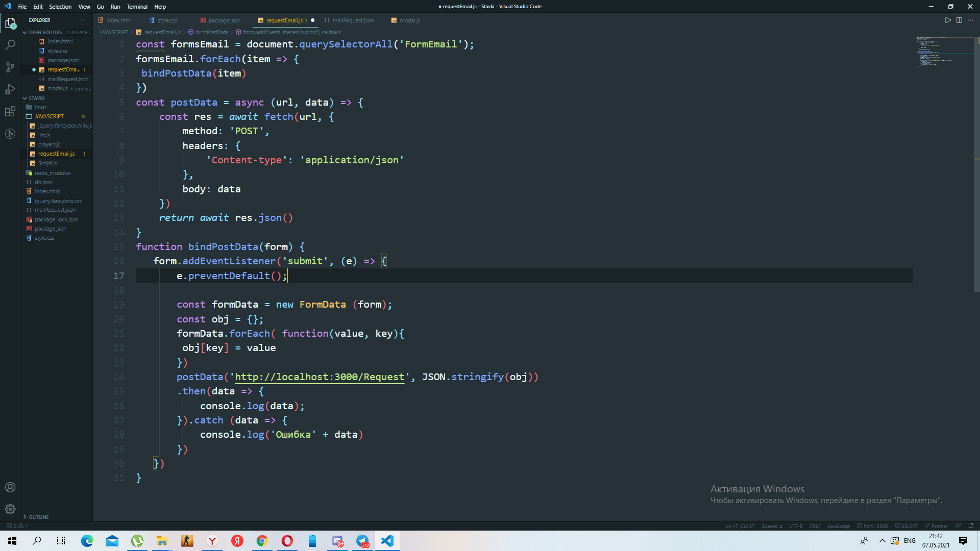980x551 pixels.
Task: Open Windows taskbar search
Action: coord(37,541)
